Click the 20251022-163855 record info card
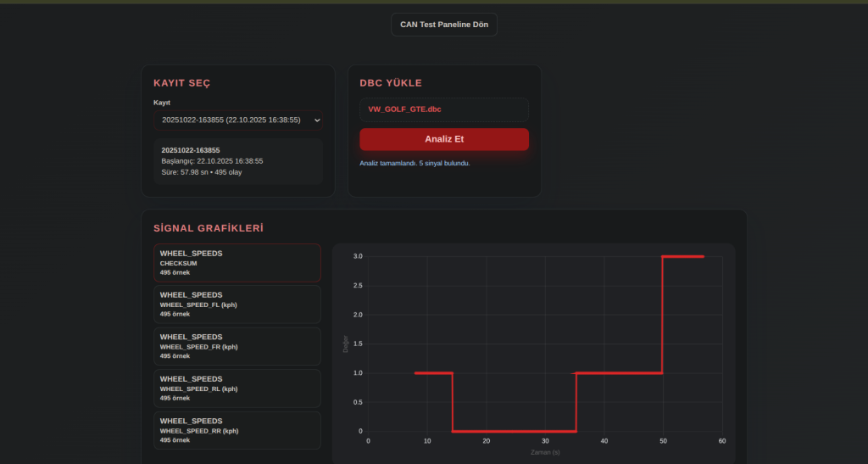The width and height of the screenshot is (868, 464). [237, 161]
